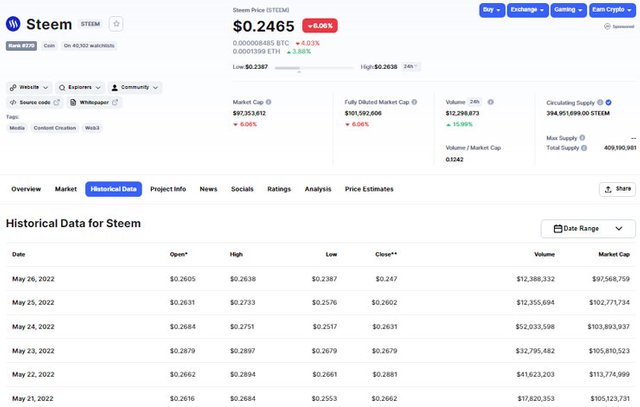The image size is (640, 407).
Task: Click the May 21, 2022 date cell
Action: click(x=33, y=398)
